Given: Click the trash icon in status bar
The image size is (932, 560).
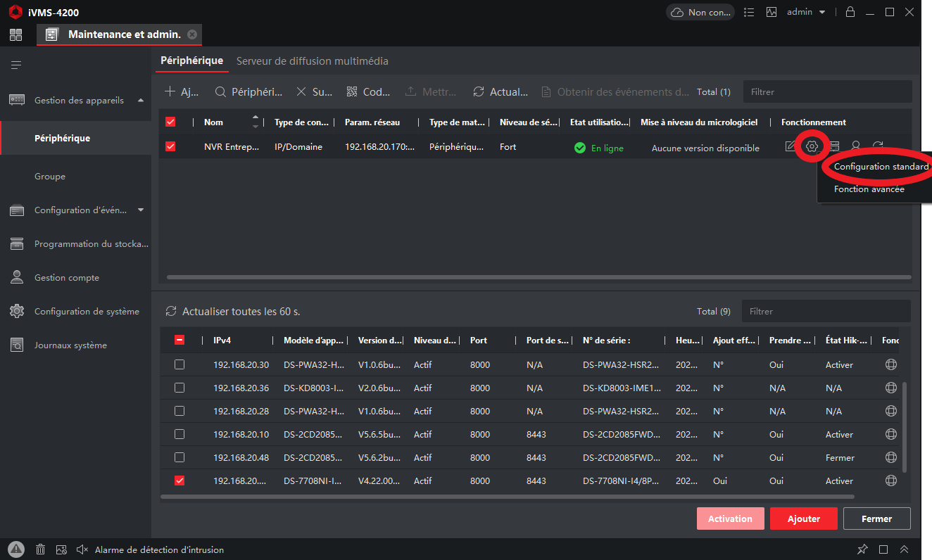Looking at the screenshot, I should [41, 549].
